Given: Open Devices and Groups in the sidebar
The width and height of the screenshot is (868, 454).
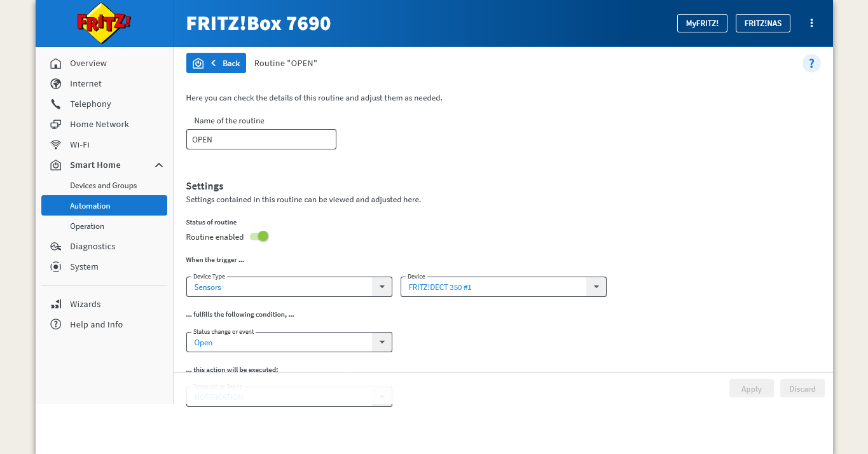Looking at the screenshot, I should [x=104, y=186].
